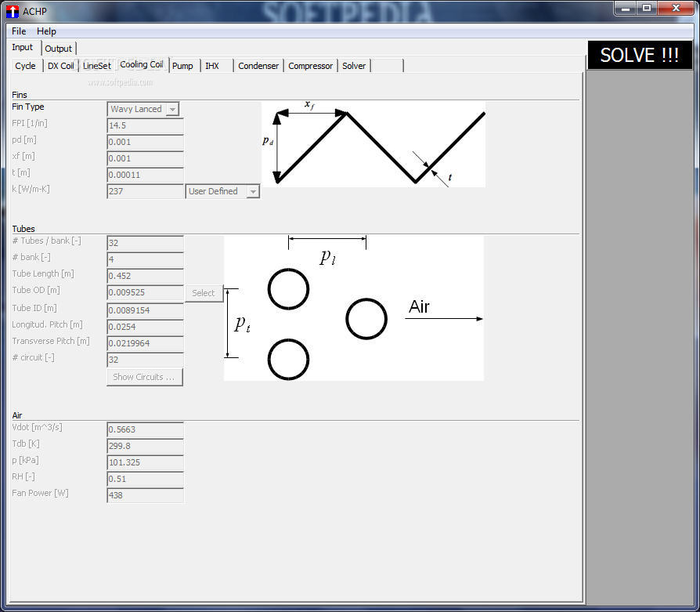
Task: Click the # circuit input field
Action: coord(145,360)
